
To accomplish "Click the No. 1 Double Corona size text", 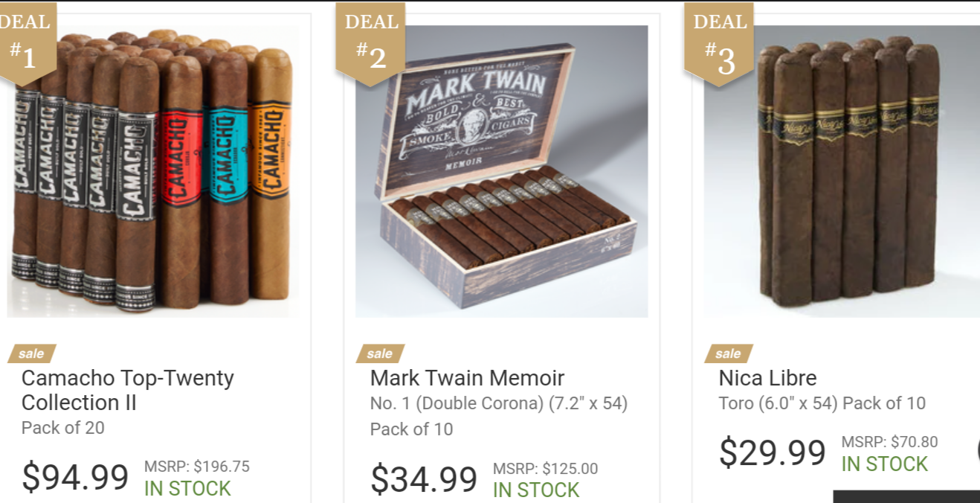I will (499, 403).
